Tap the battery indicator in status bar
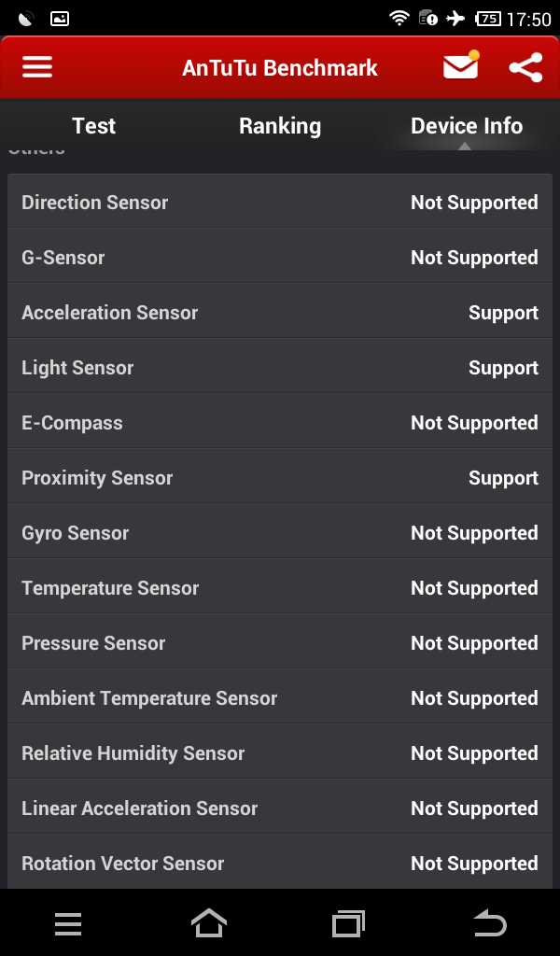 point(488,18)
